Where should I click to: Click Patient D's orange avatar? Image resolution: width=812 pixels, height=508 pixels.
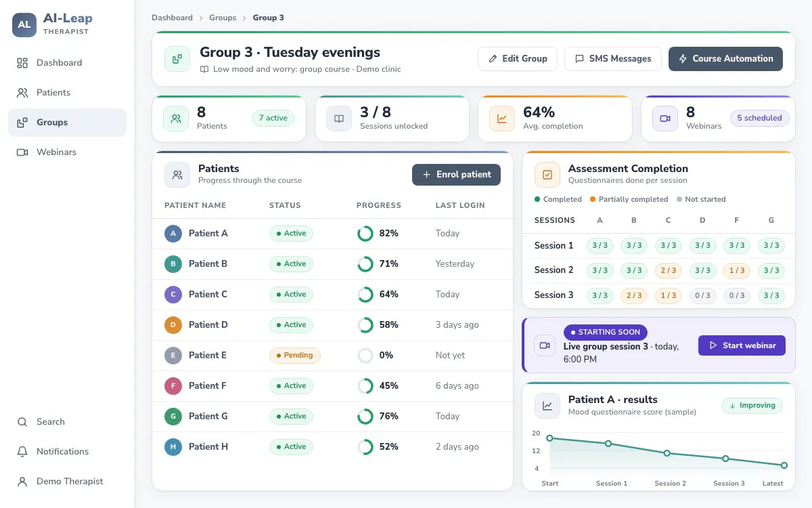(x=173, y=325)
